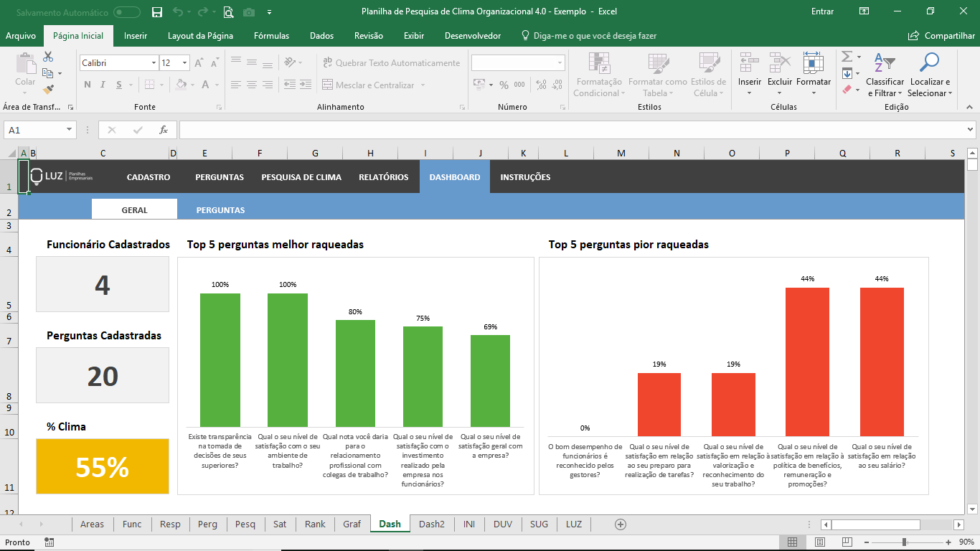
Task: Click the Save icon in quick access toolbar
Action: click(x=157, y=11)
